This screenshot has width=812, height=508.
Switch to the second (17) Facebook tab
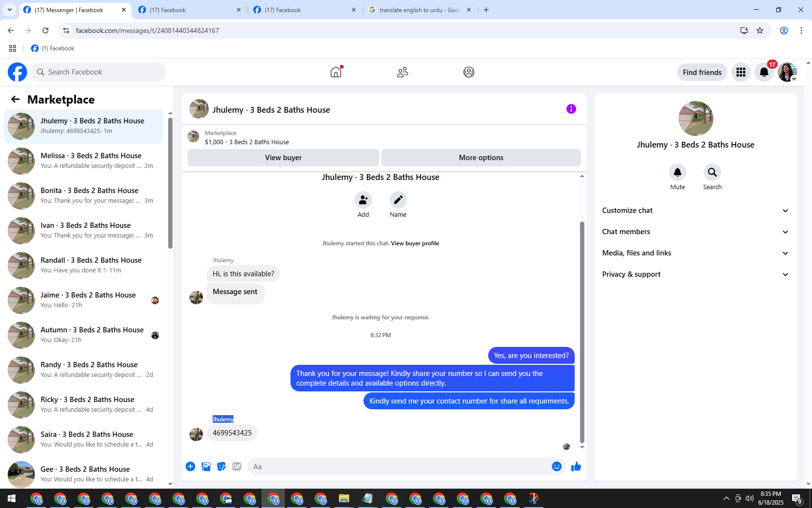click(190, 10)
